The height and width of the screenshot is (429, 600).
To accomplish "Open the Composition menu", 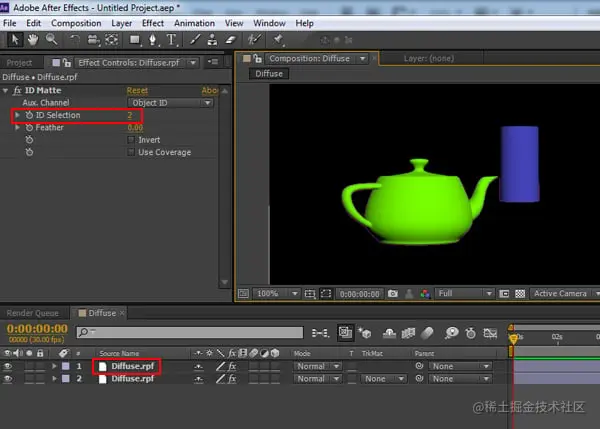I will click(x=76, y=23).
